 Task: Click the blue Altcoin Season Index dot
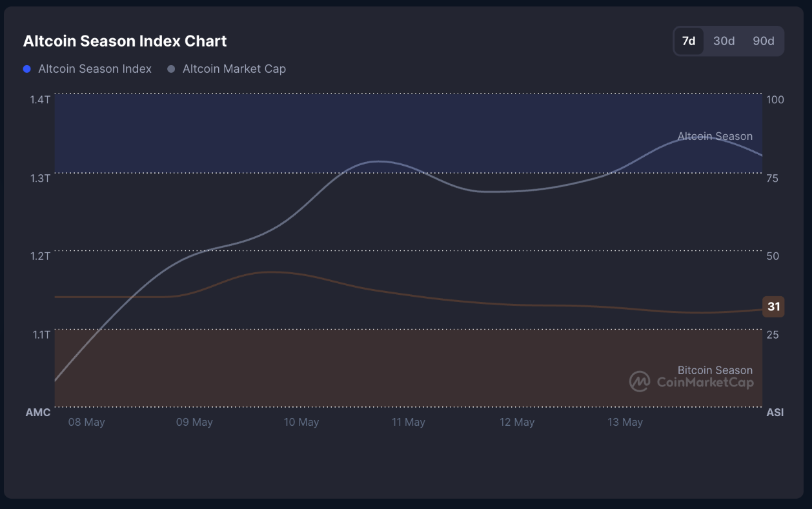pyautogui.click(x=27, y=69)
